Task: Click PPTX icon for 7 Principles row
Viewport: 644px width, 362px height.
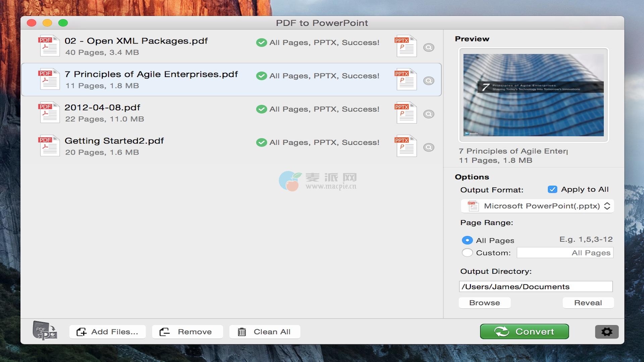Action: tap(406, 80)
